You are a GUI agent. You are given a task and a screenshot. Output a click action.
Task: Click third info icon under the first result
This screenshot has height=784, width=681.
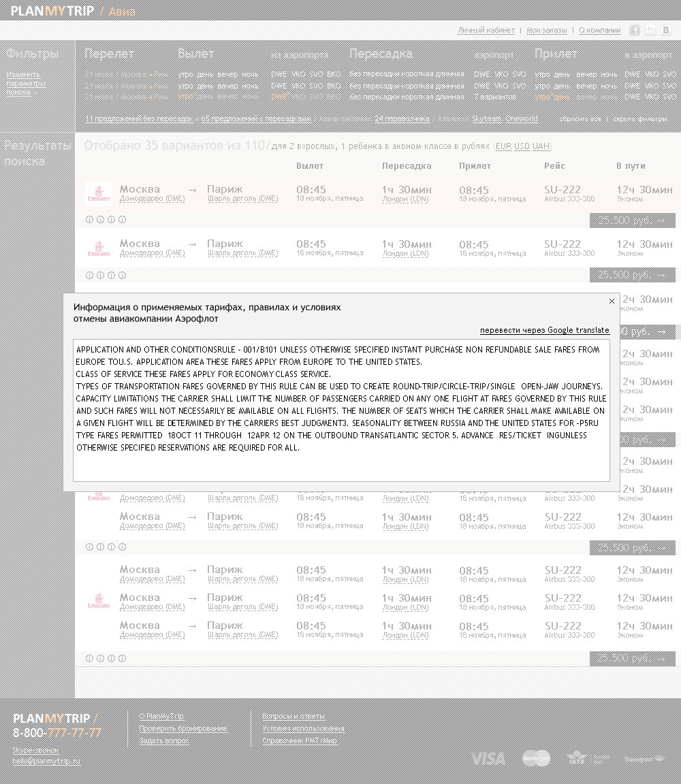point(111,220)
